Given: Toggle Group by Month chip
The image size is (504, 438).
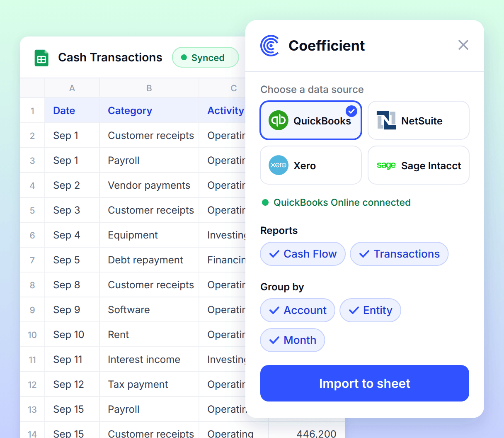Looking at the screenshot, I should coord(293,340).
